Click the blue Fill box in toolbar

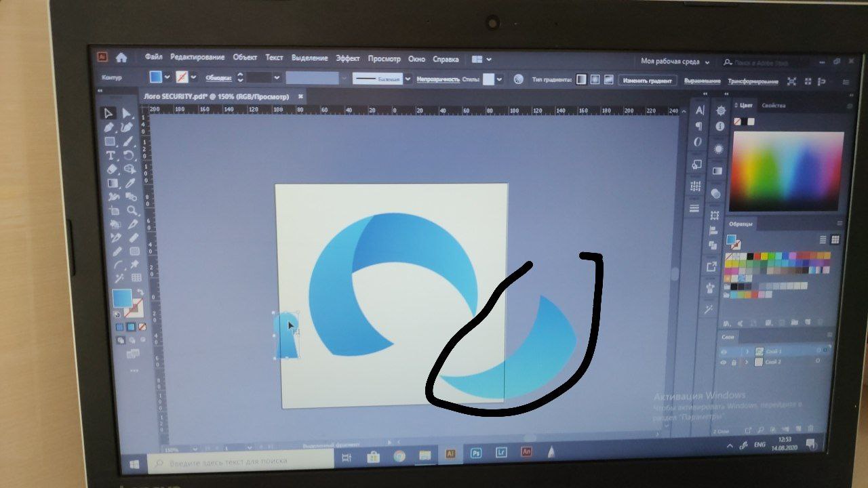[x=122, y=299]
